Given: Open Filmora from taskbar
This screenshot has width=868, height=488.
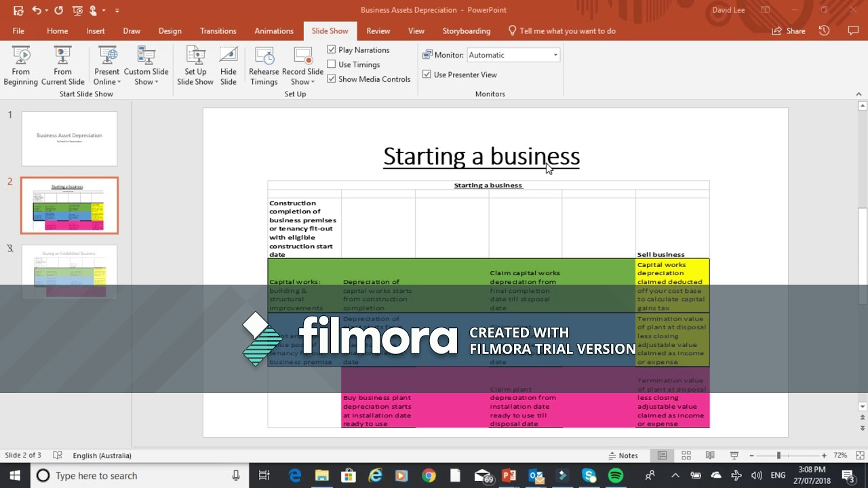Looking at the screenshot, I should pyautogui.click(x=562, y=476).
